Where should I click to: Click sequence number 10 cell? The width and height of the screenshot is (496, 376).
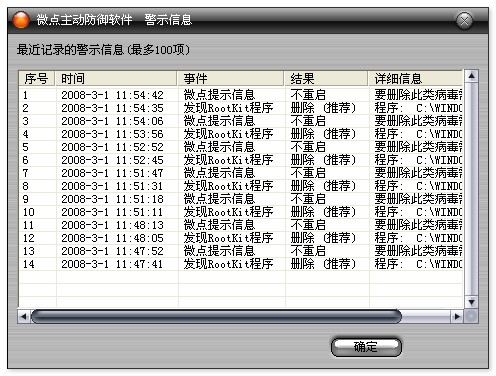click(29, 212)
